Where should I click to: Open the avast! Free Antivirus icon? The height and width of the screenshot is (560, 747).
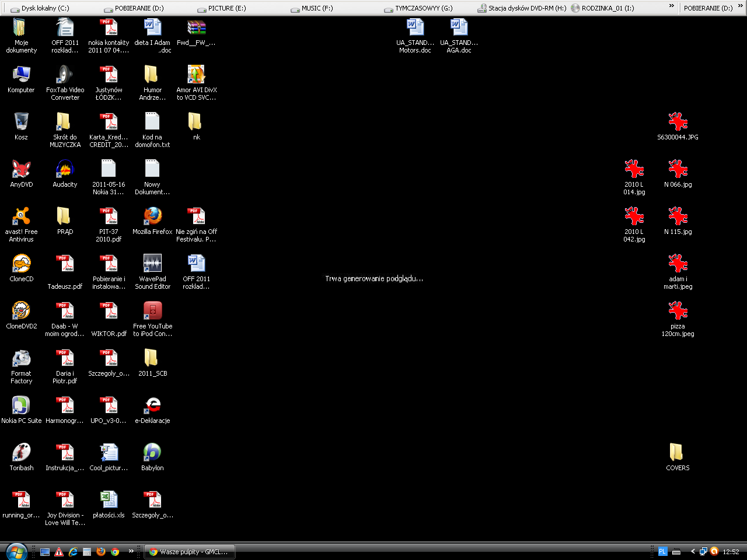22,217
